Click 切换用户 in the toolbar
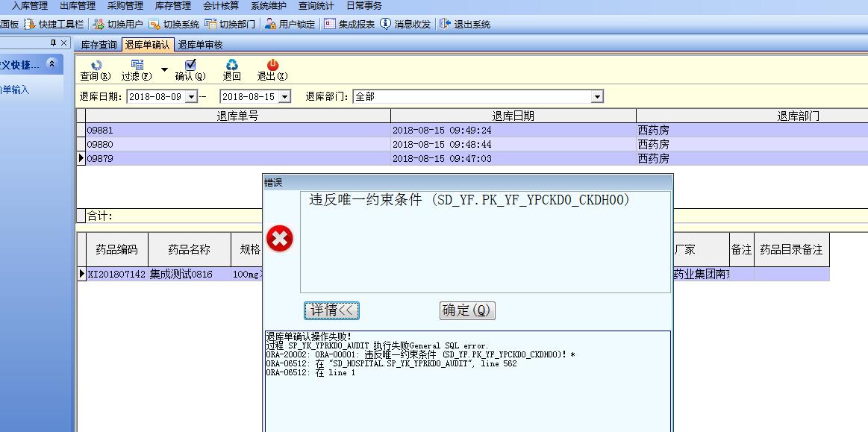Screen dimensions: 868x432 coord(118,25)
